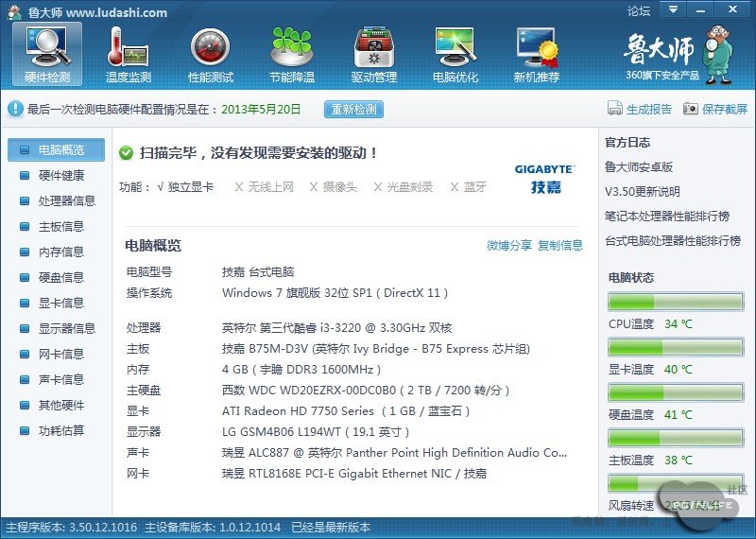The height and width of the screenshot is (539, 756).
Task: Click the 显卡温度 progress bar
Action: pyautogui.click(x=676, y=347)
